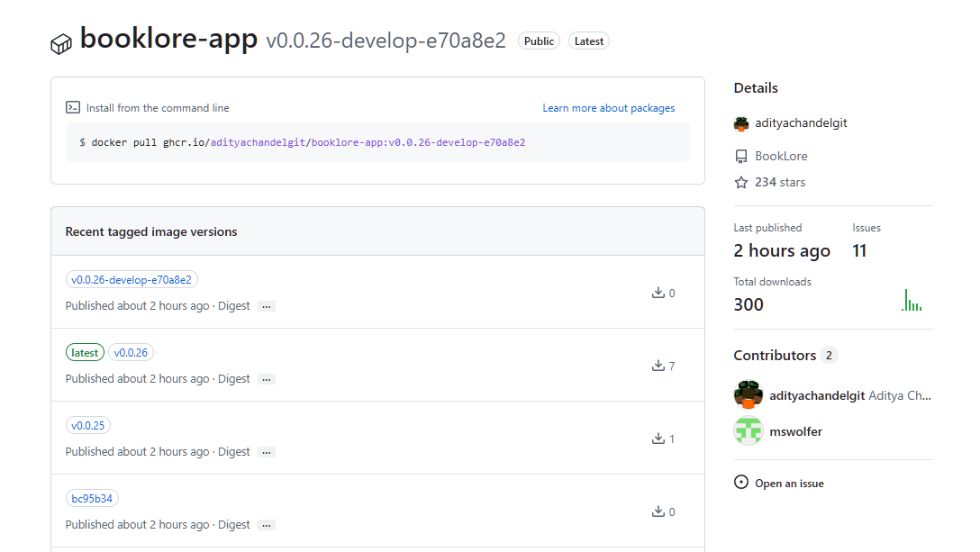This screenshot has width=980, height=552.
Task: Click adityachandelgit avatar under Contributors
Action: pyautogui.click(x=749, y=394)
